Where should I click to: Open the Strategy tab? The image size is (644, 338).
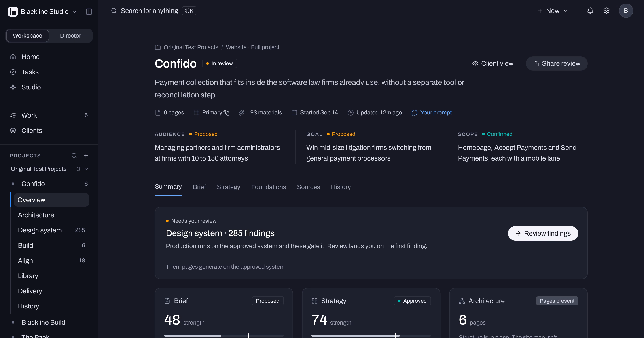tap(229, 187)
